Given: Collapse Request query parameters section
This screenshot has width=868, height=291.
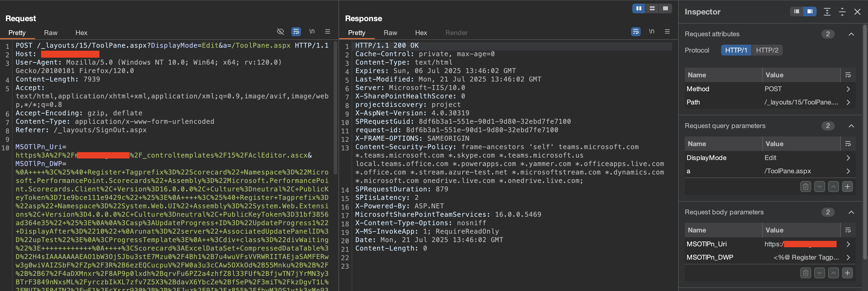Looking at the screenshot, I should [x=851, y=126].
